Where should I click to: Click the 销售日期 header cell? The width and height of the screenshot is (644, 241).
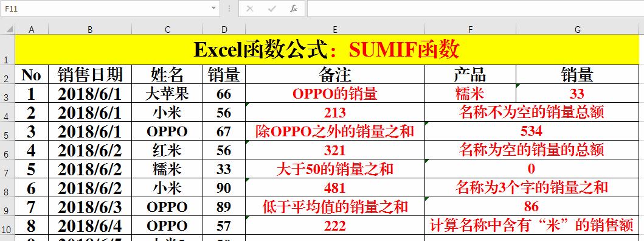(90, 75)
